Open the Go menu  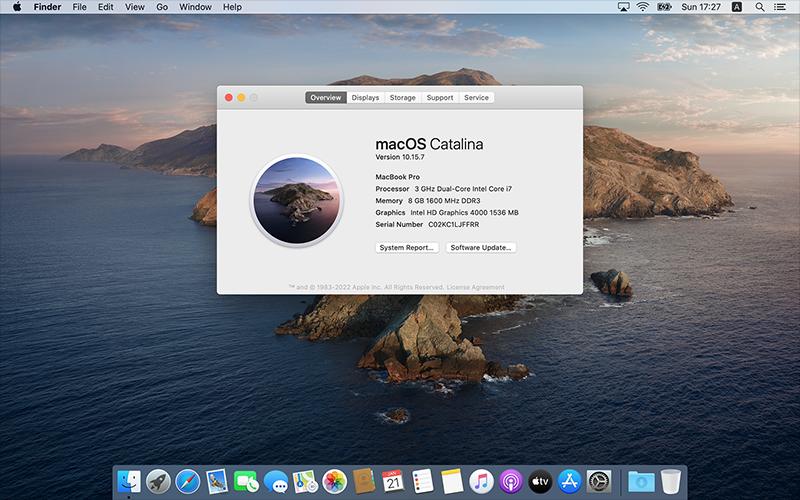[162, 7]
